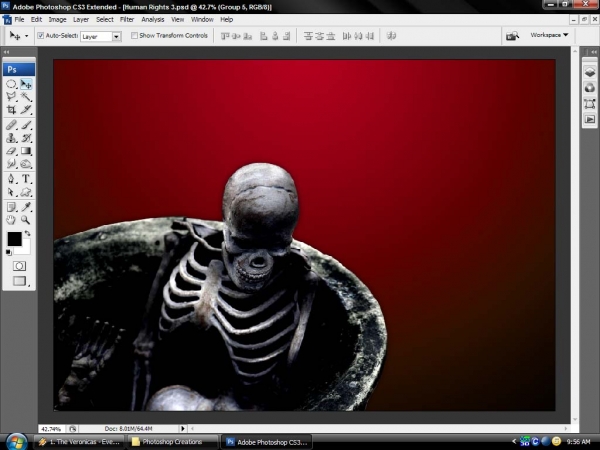600x450 pixels.
Task: Switch to Photoshop Creations folder taskbar item
Action: coord(172,442)
